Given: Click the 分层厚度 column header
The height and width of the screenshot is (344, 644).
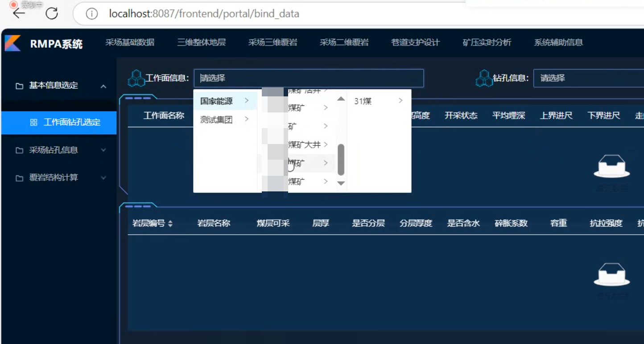Looking at the screenshot, I should click(x=416, y=224).
